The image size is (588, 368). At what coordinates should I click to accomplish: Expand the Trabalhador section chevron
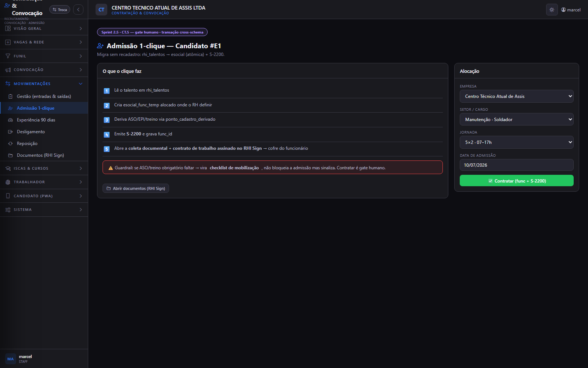(x=81, y=182)
